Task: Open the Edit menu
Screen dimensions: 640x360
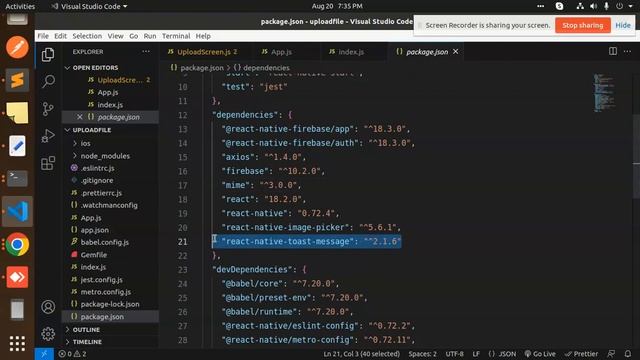Action: (x=60, y=36)
